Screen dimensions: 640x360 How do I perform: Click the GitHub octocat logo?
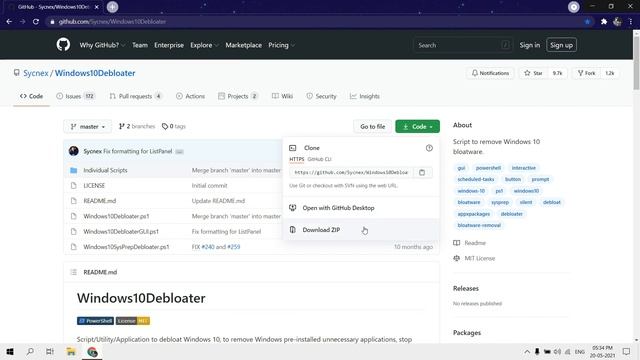(63, 44)
